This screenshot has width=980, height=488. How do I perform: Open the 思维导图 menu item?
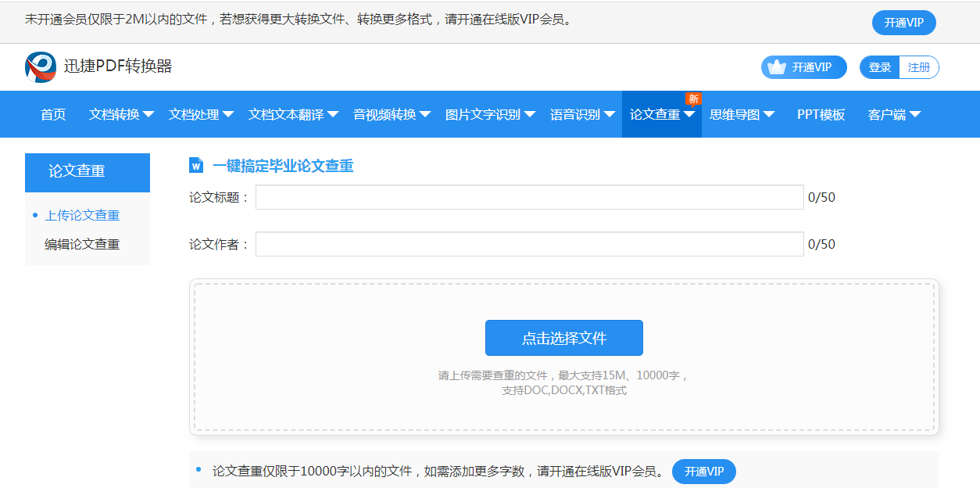point(735,114)
